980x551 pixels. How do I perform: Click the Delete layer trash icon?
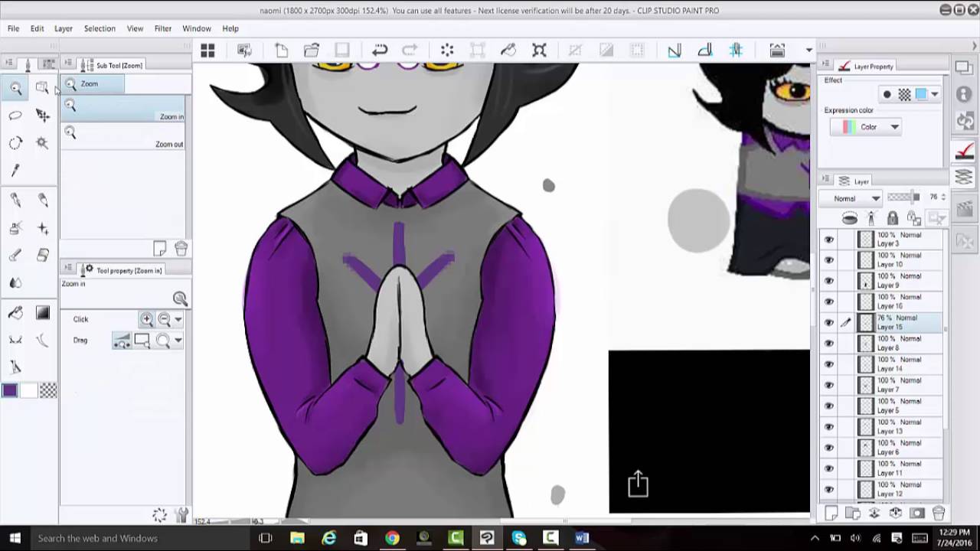939,513
